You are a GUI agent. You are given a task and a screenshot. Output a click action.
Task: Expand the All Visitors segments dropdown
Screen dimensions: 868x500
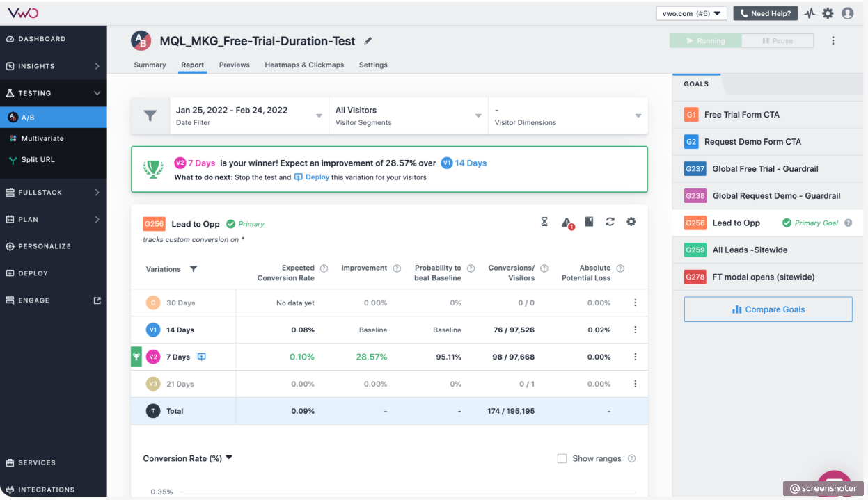(409, 115)
